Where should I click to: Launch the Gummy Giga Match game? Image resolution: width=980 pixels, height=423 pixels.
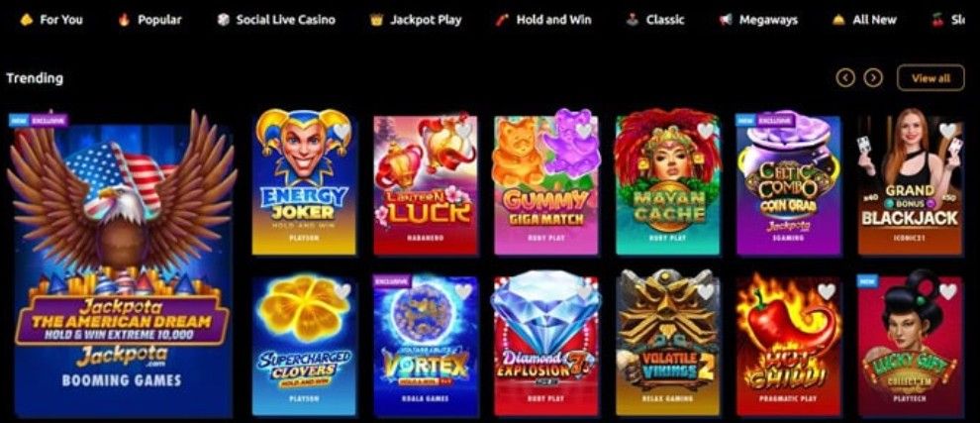545,185
